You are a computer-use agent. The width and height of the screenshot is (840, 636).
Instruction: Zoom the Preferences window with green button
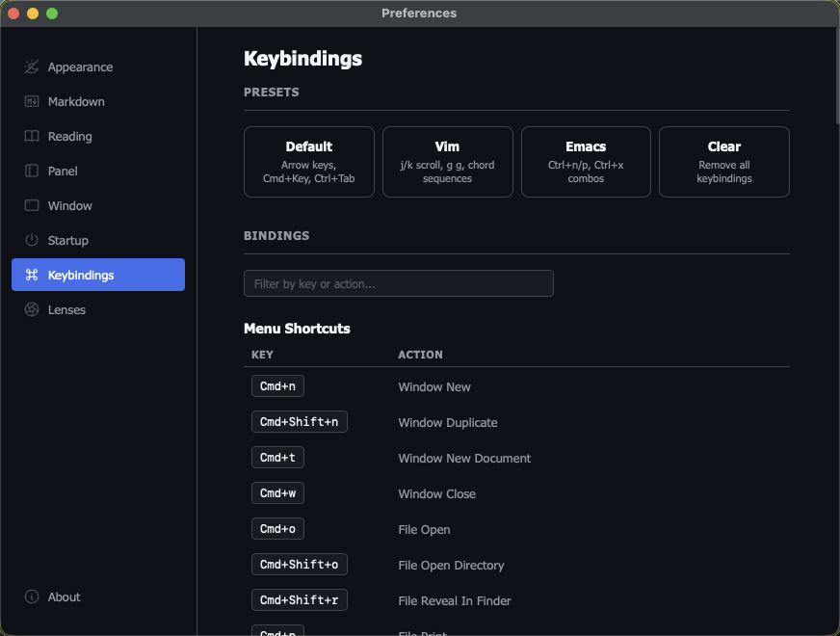52,13
